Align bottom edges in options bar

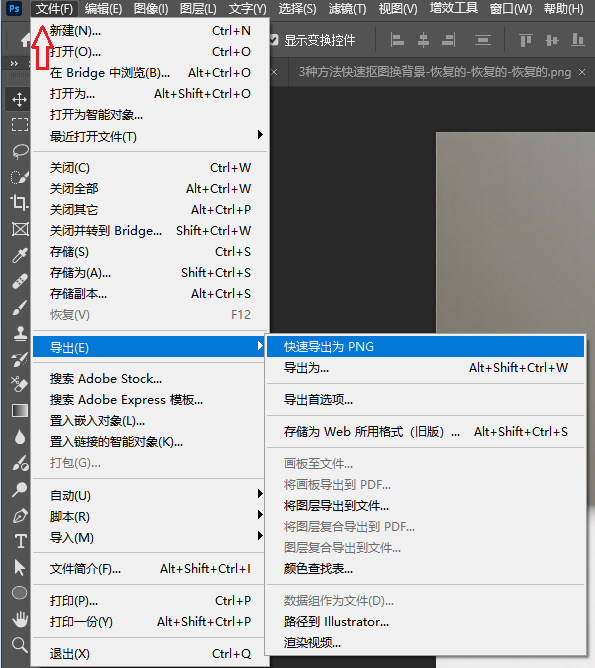tap(578, 40)
